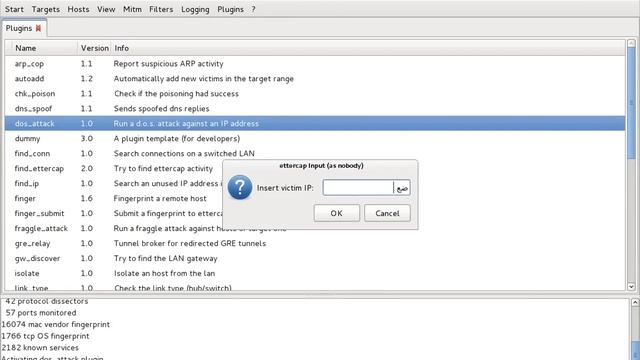This screenshot has height=360, width=640.
Task: Select the arp_cop plugin row
Action: (315, 64)
